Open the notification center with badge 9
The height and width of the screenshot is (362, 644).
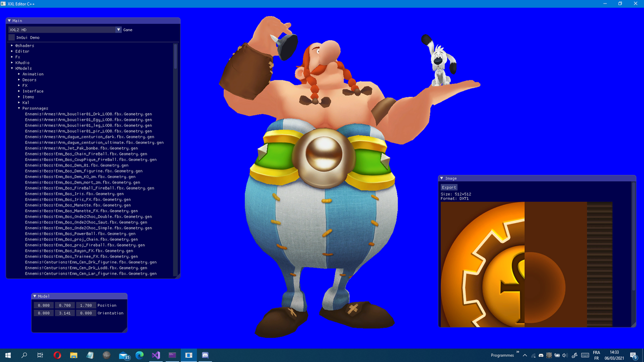[634, 355]
